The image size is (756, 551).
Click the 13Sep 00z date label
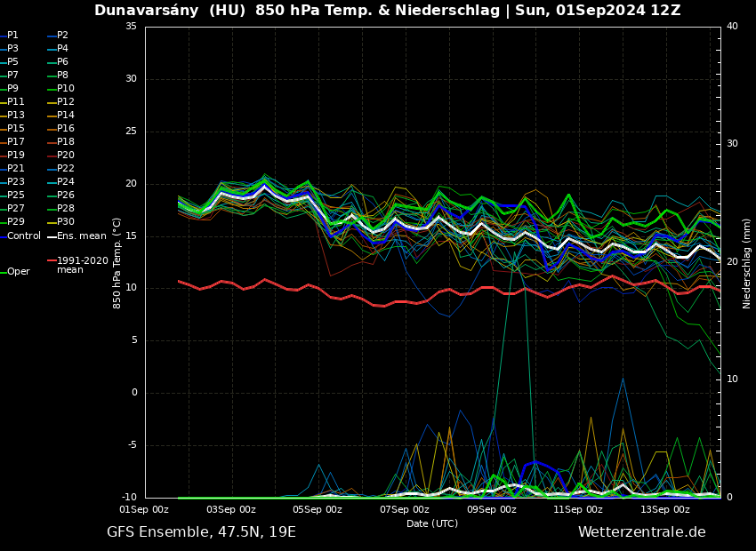(x=665, y=510)
